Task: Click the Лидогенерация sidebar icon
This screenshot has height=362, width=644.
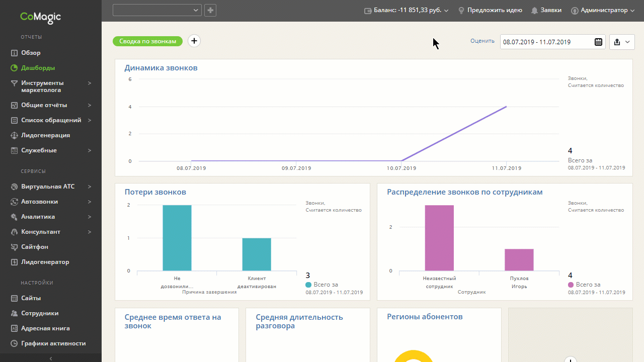Action: click(14, 135)
